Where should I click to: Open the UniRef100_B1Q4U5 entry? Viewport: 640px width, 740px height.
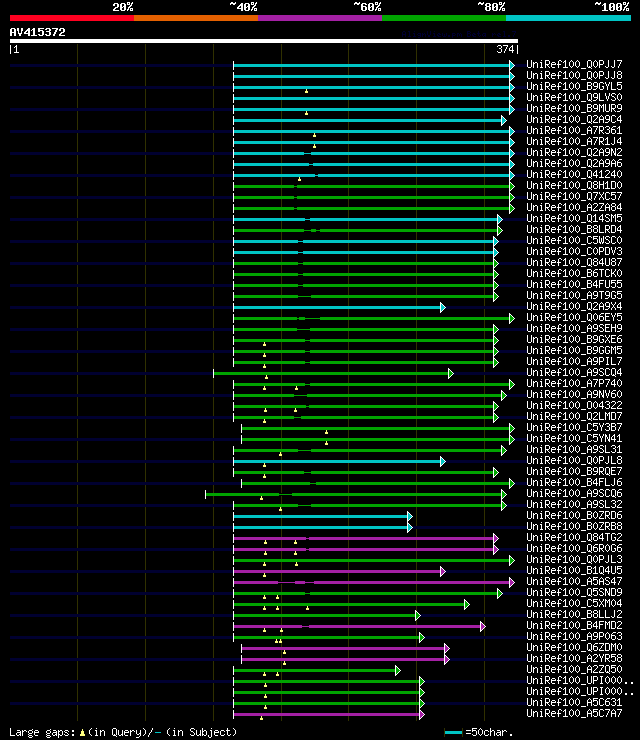click(574, 570)
